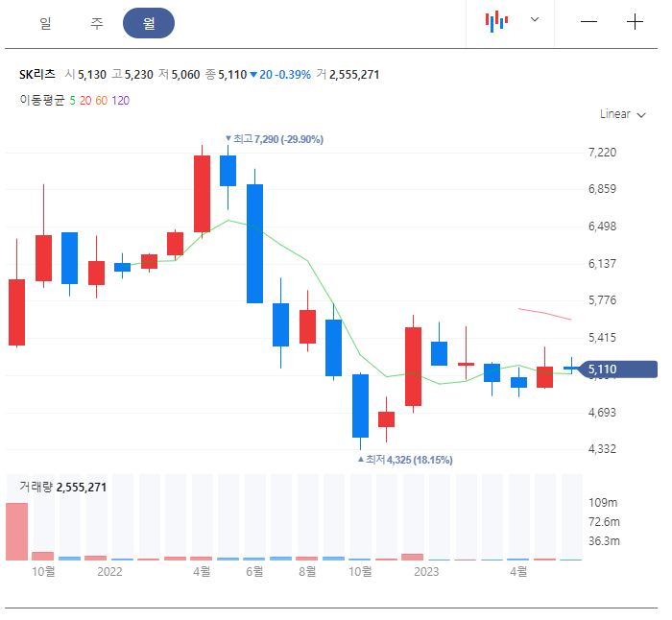The width and height of the screenshot is (672, 620).
Task: Click the 7,220 price axis label
Action: (602, 153)
